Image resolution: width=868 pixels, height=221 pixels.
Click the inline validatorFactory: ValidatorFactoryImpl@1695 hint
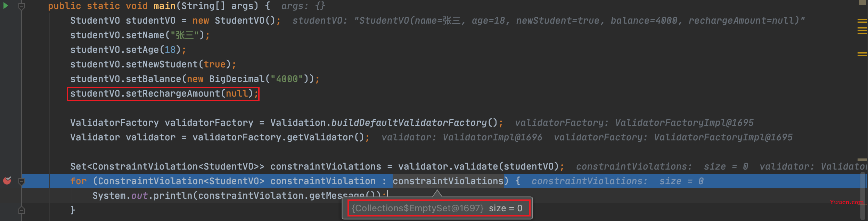(x=634, y=123)
